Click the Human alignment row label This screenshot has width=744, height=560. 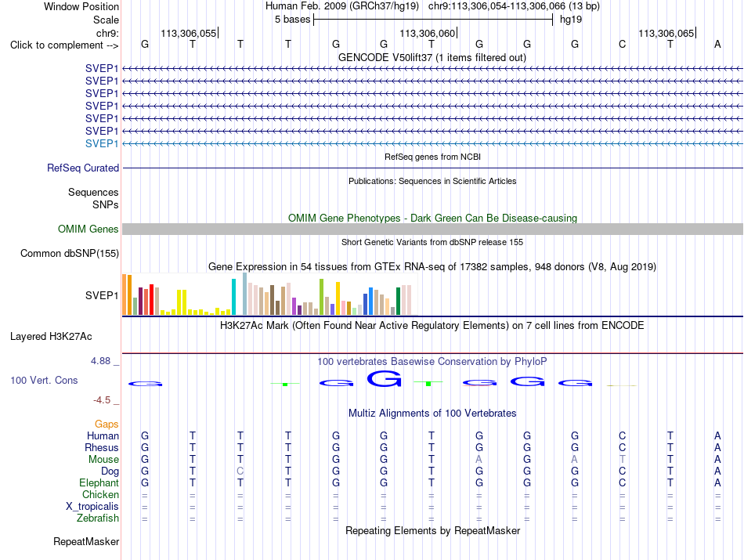pyautogui.click(x=103, y=435)
